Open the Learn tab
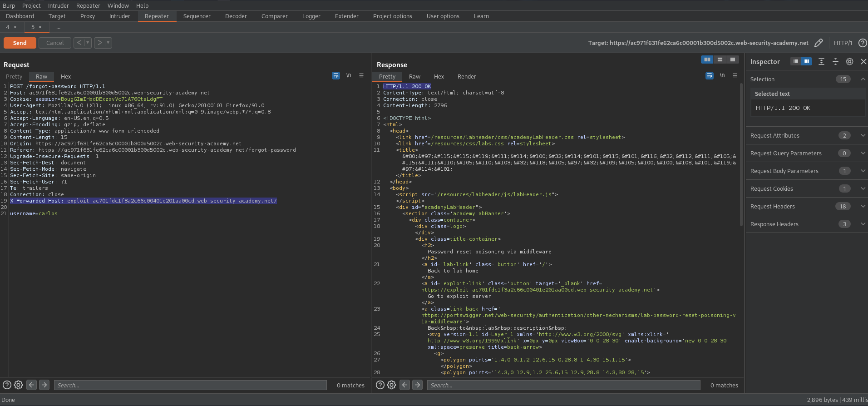The height and width of the screenshot is (406, 868). click(x=481, y=16)
